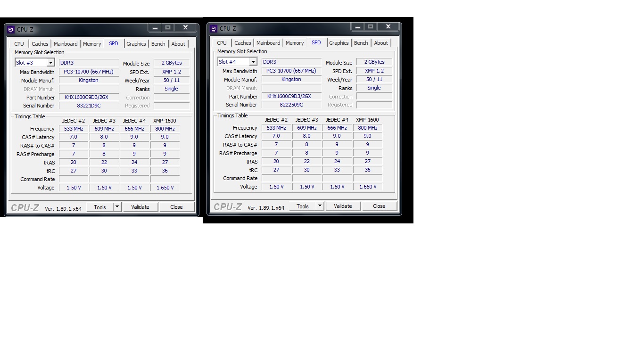Open the CPU tab in right CPU-Z window
This screenshot has height=362, width=644.
click(x=222, y=43)
